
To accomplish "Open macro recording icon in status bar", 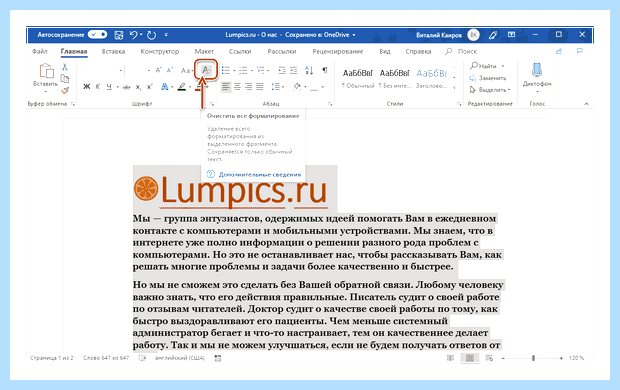I will click(217, 358).
